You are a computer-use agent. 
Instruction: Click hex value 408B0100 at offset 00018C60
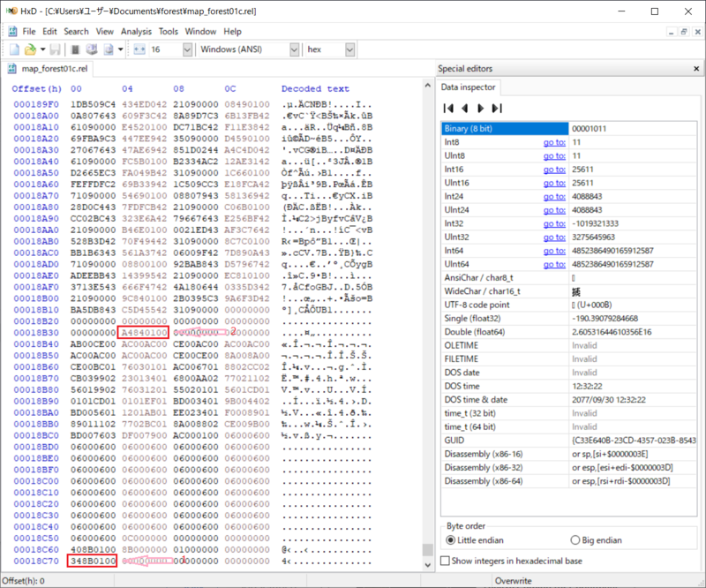[93, 550]
